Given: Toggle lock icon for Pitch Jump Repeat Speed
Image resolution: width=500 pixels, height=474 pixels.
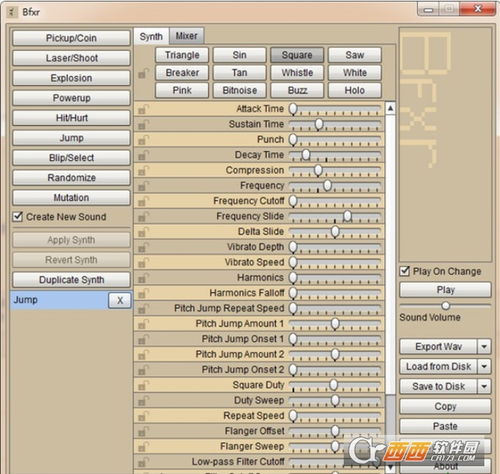Looking at the screenshot, I should coord(143,308).
